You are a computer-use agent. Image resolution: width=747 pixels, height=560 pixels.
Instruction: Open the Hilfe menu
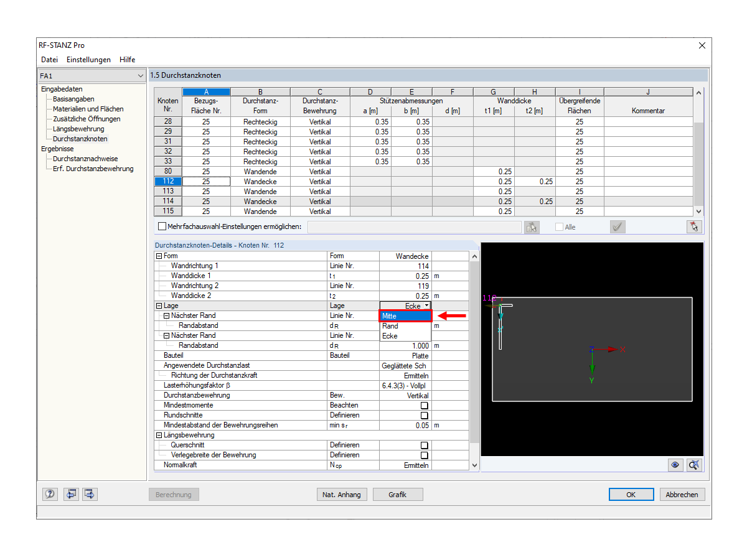[127, 60]
